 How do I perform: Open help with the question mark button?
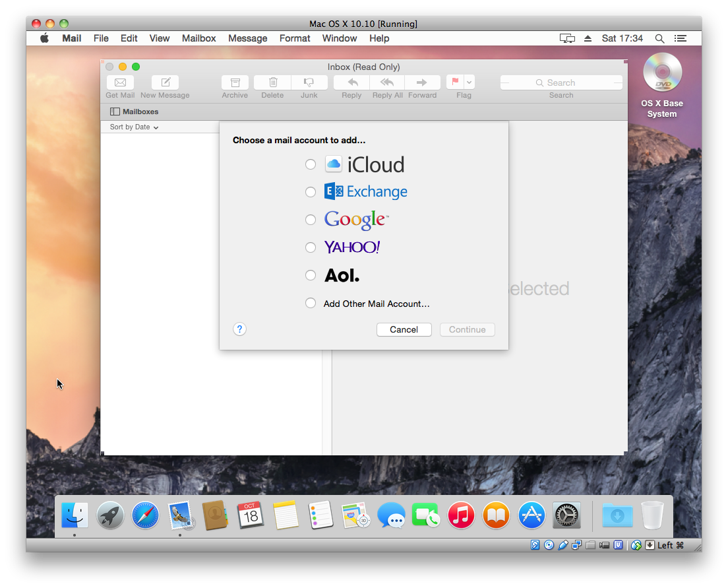point(239,329)
